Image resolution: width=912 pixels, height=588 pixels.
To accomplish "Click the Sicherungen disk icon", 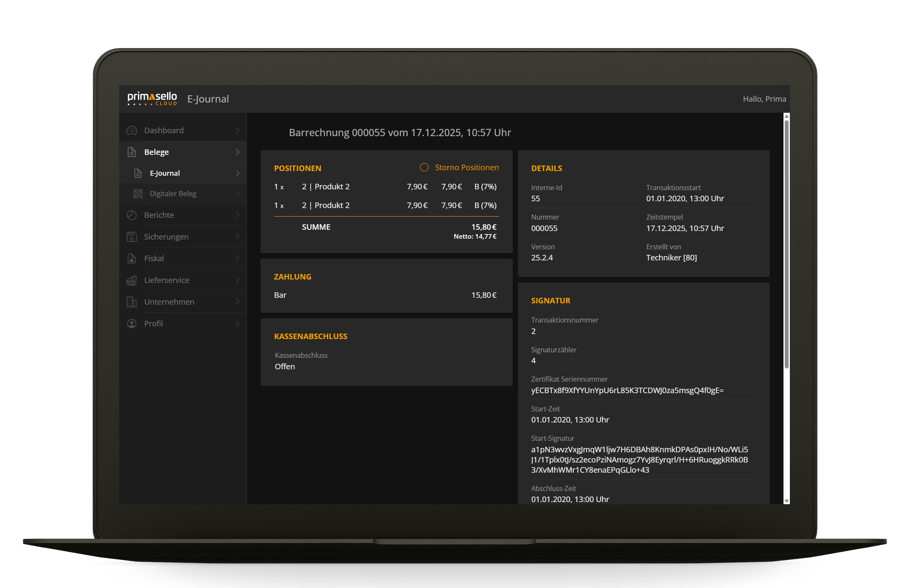I will 132,237.
